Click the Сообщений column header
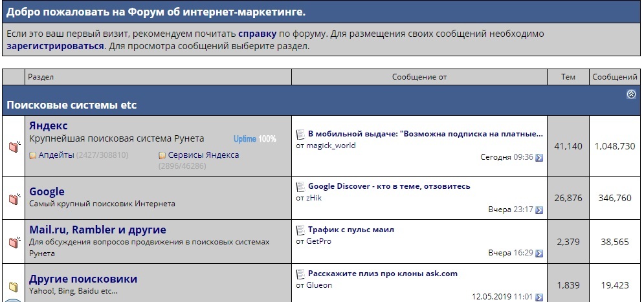 click(615, 77)
